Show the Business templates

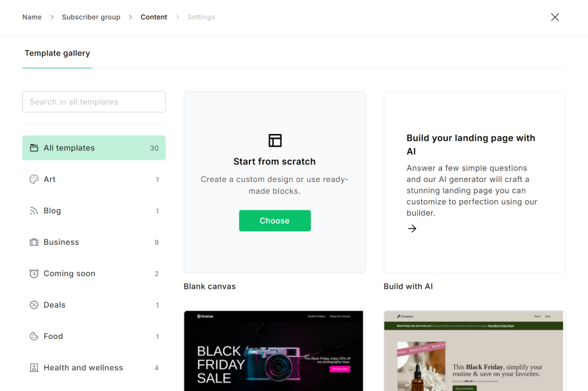click(x=94, y=242)
